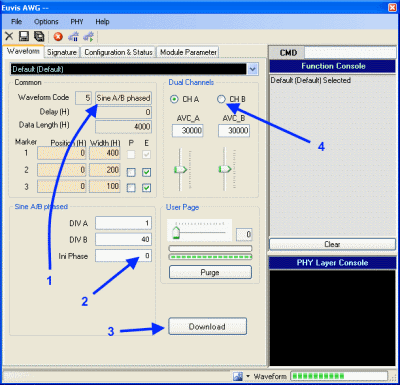Switch to the Signature tab

(62, 52)
